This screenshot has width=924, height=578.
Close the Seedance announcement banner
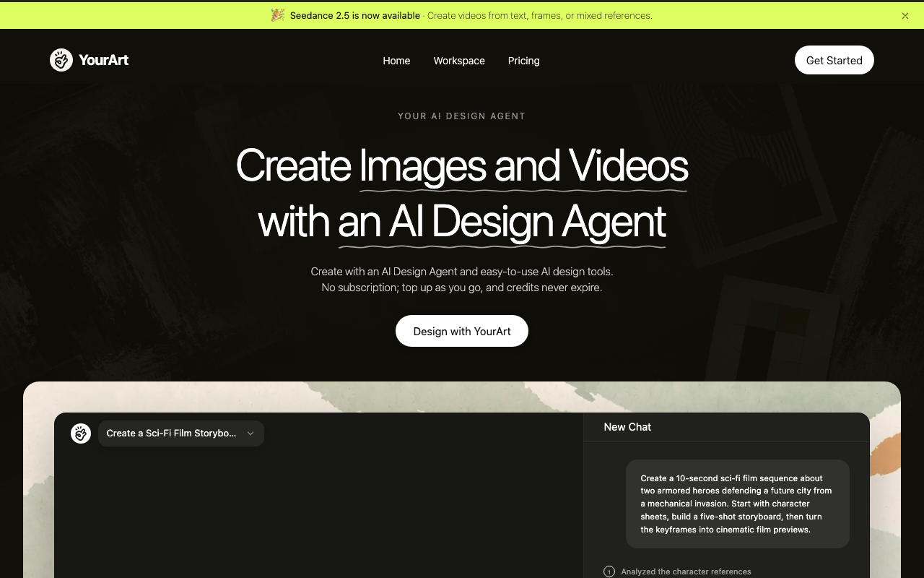coord(905,16)
